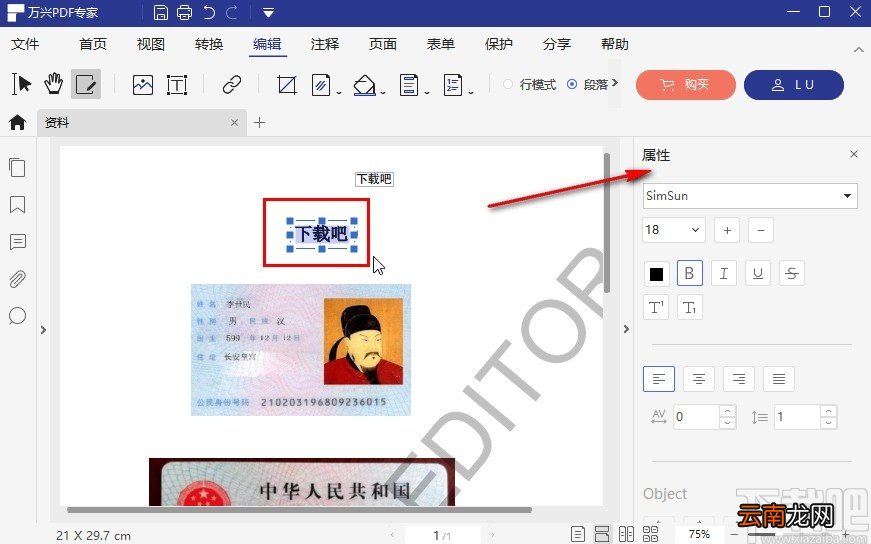The image size is (871, 544).
Task: Go to the home screen icon
Action: [x=18, y=122]
